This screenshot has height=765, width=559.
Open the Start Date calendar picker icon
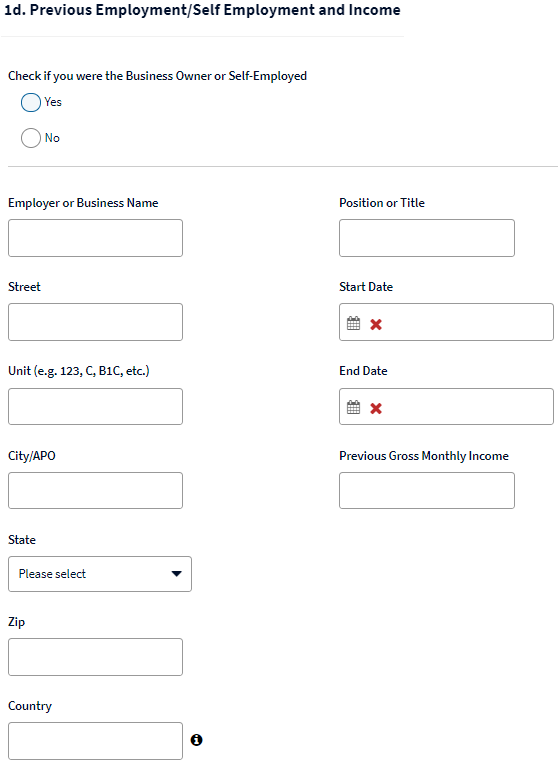coord(353,323)
